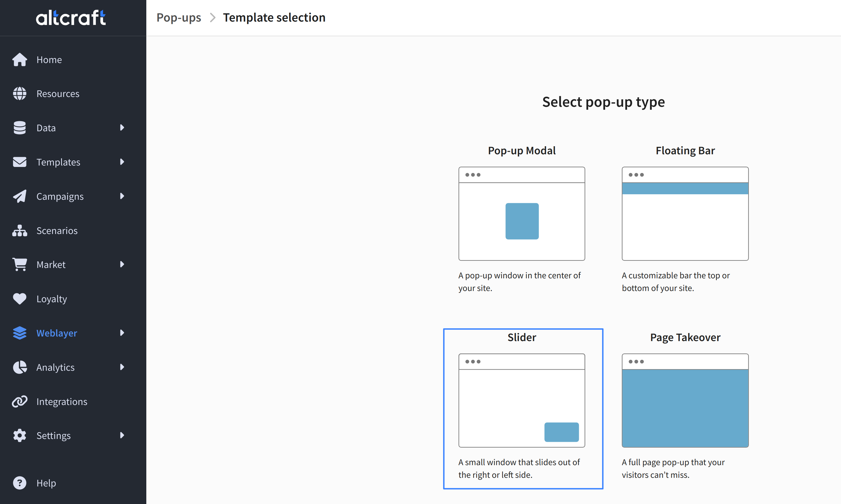Screen dimensions: 841x504
Task: Click the Analytics pie chart icon
Action: click(x=20, y=368)
